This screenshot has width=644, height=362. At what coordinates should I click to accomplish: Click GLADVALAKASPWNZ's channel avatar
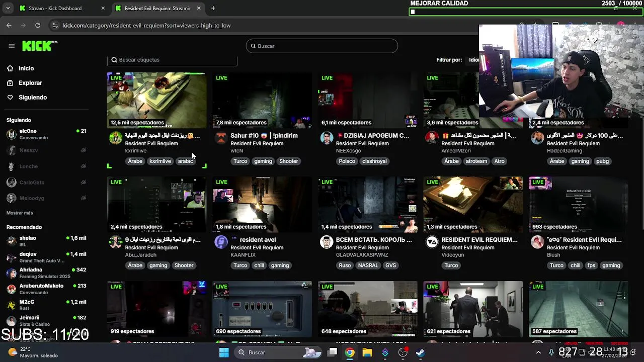(327, 242)
